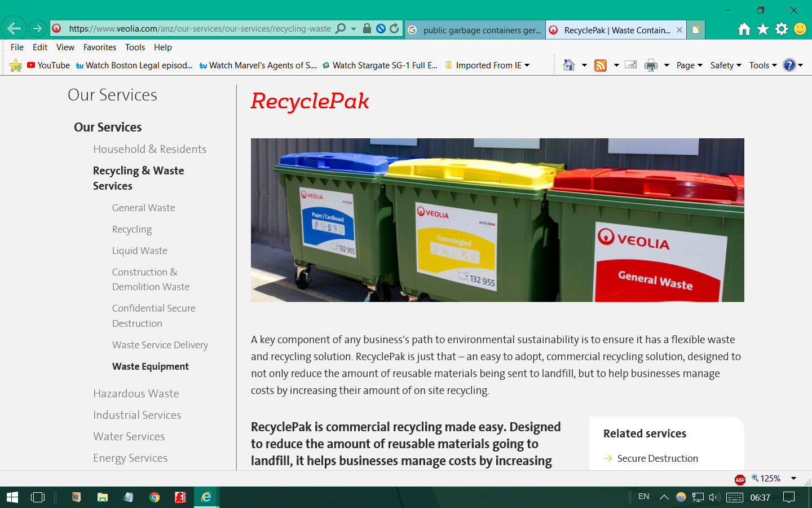Expand the 'Imported From IE' favorites folder
812x508 pixels.
(x=488, y=65)
